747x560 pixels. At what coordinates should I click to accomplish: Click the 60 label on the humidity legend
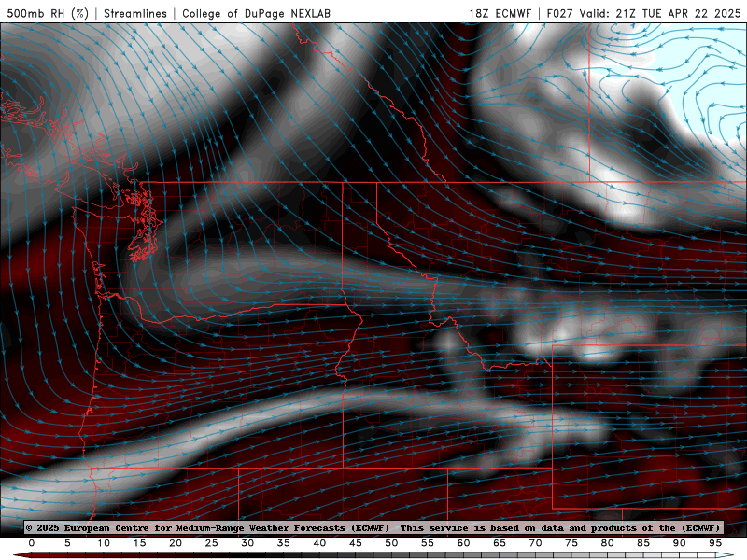point(463,543)
